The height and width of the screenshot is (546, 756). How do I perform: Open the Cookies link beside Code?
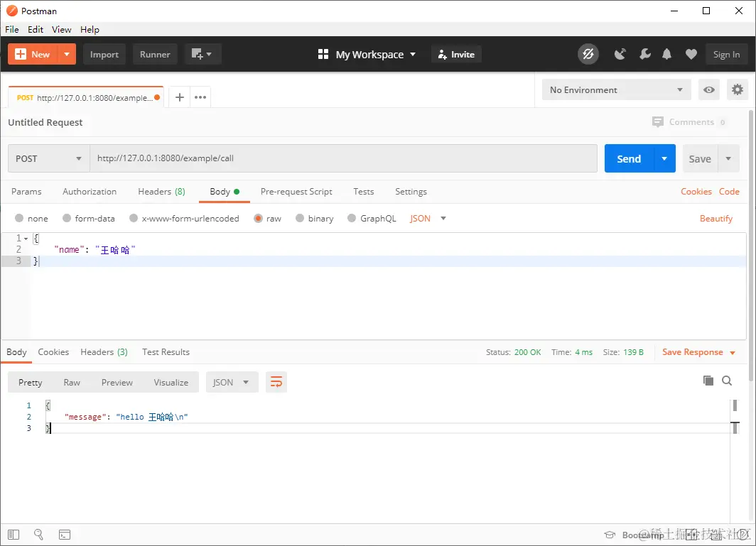696,191
